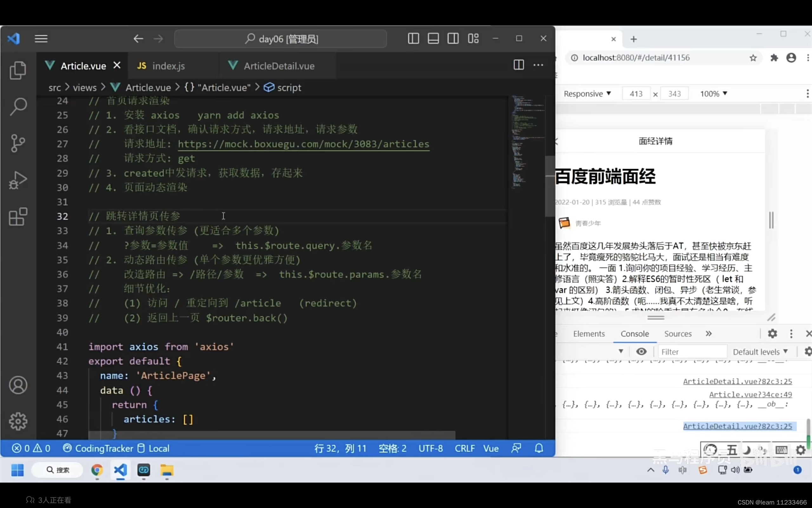The width and height of the screenshot is (812, 508).
Task: Open the Search view in the activity bar
Action: (18, 107)
